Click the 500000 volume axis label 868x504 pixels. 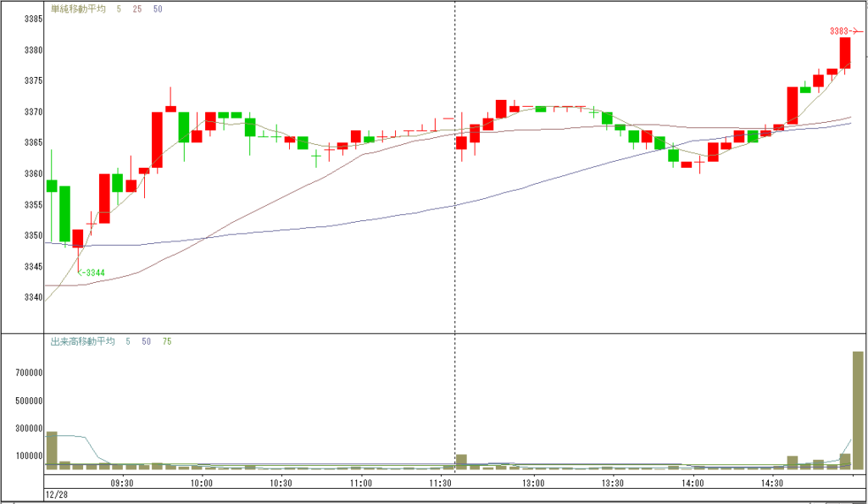click(x=29, y=401)
